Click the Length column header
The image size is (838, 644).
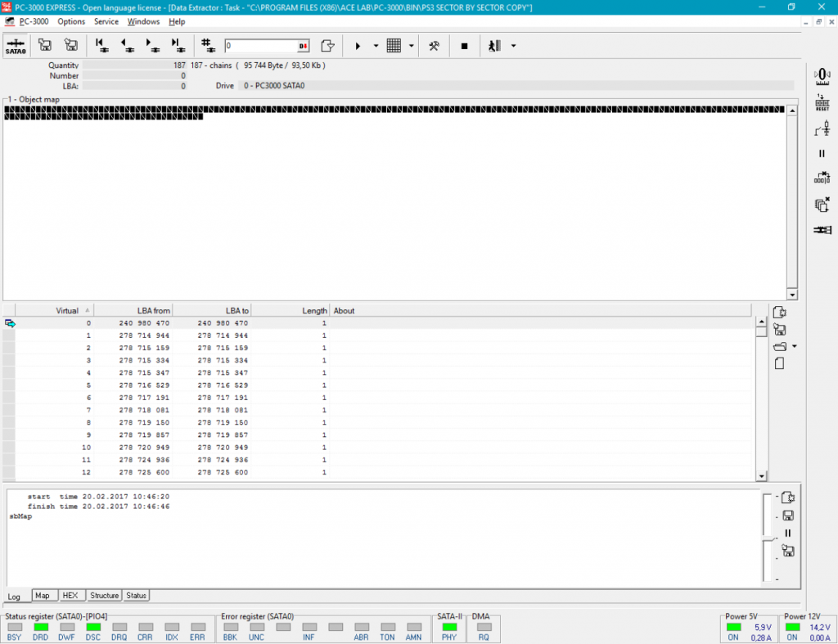pos(290,311)
